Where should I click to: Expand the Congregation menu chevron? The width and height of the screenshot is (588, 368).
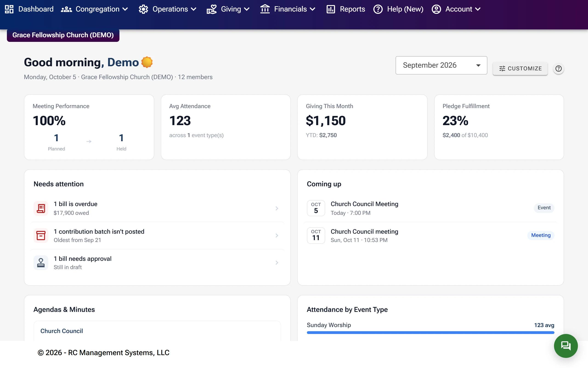click(125, 9)
